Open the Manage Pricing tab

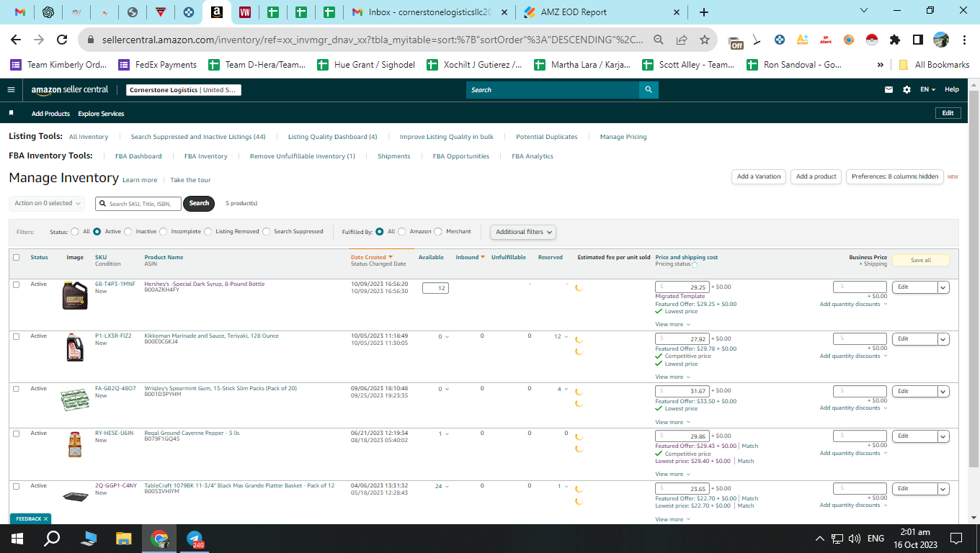click(623, 137)
